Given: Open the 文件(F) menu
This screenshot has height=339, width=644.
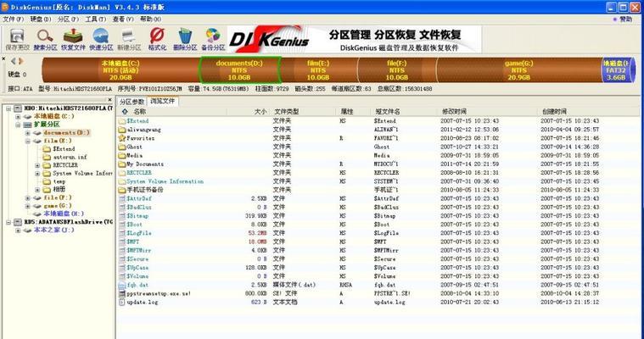Looking at the screenshot, I should point(13,19).
